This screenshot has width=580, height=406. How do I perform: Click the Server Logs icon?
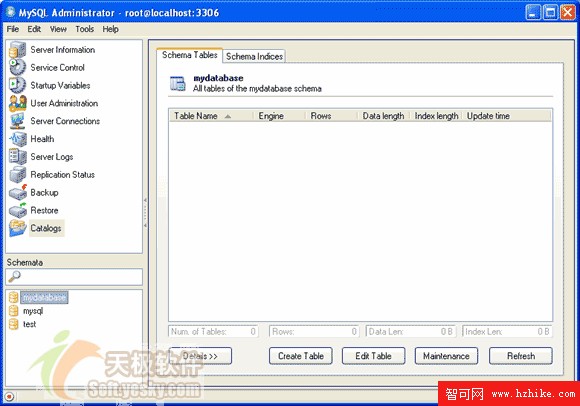coord(17,156)
